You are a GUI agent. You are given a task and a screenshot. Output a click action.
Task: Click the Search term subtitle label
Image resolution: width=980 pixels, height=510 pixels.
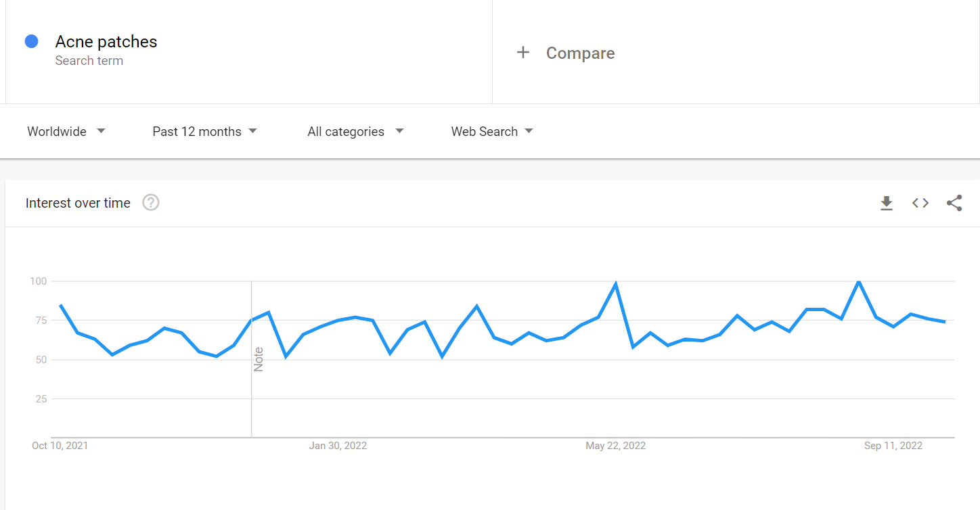[89, 61]
